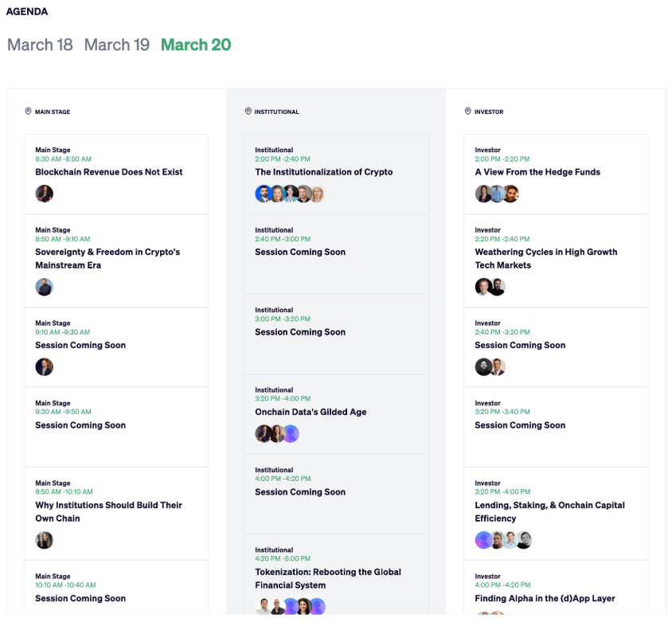Open Tokenization: Rebooting the Global Financial System

point(328,578)
